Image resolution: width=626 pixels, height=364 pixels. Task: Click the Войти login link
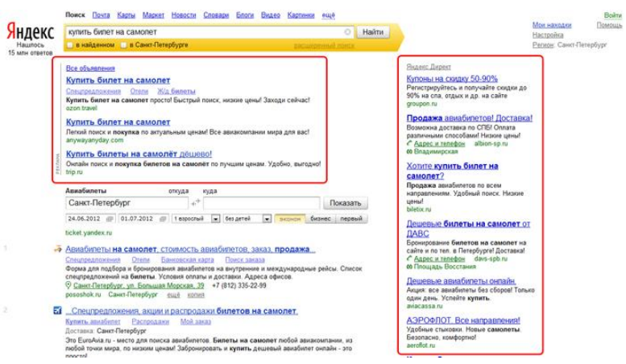(x=613, y=15)
